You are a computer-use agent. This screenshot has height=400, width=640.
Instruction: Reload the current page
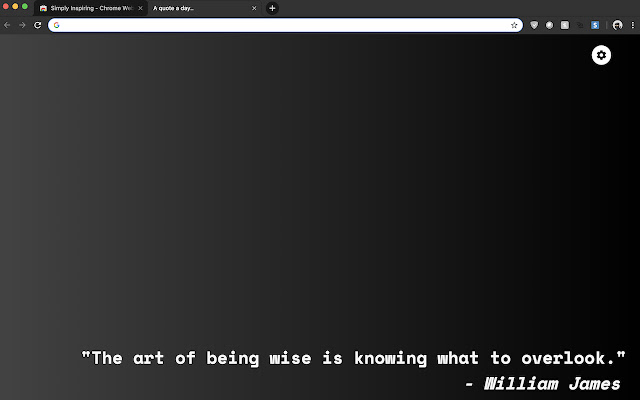coord(38,25)
